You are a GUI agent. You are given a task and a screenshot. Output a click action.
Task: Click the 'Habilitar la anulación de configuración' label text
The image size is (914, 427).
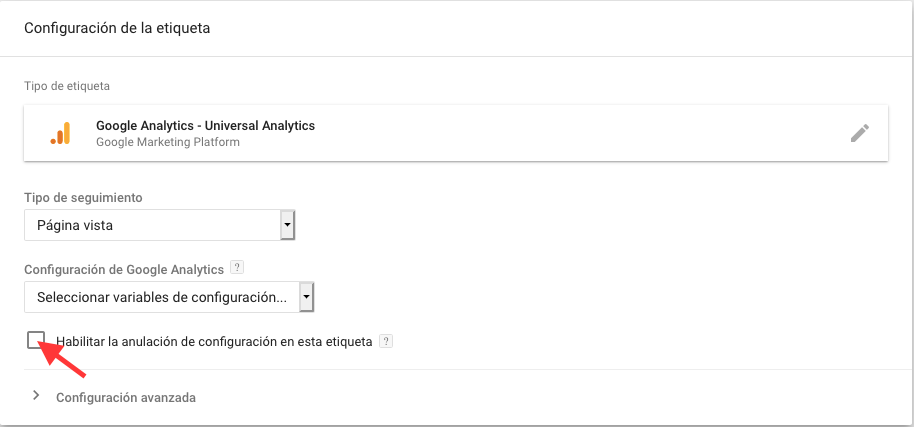pos(214,342)
